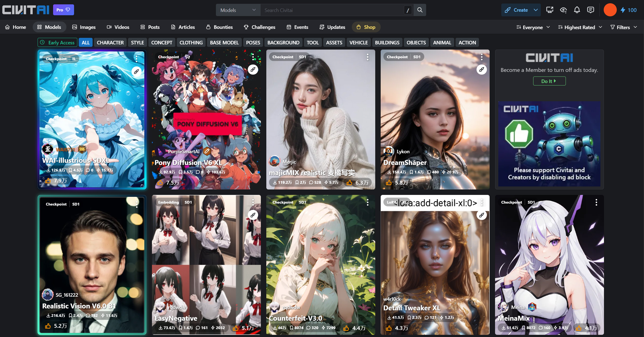
Task: Open the Models search type dropdown
Action: pos(238,10)
